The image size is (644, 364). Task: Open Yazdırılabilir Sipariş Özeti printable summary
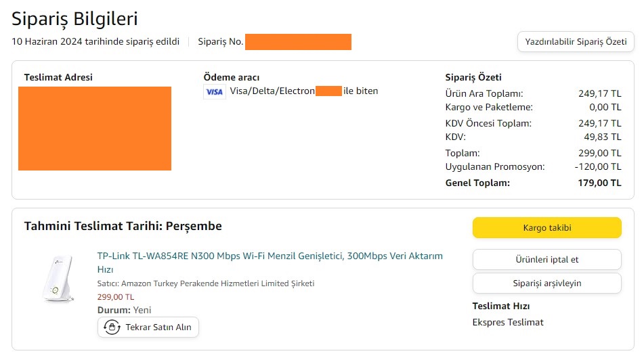pyautogui.click(x=576, y=41)
